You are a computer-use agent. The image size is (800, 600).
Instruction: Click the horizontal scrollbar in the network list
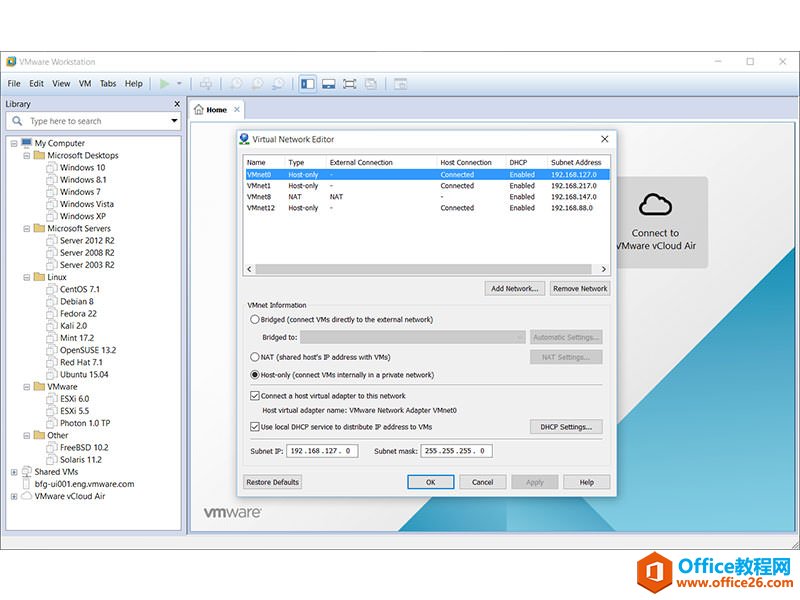tap(425, 269)
